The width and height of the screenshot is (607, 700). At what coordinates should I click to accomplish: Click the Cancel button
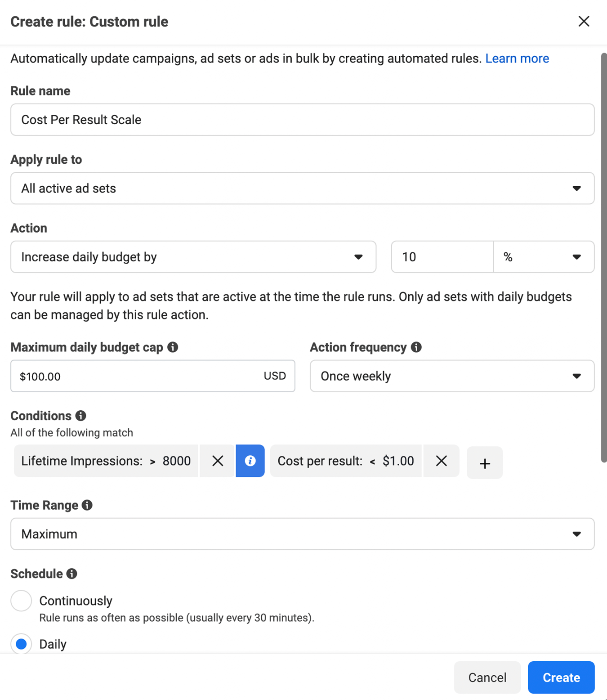(x=487, y=677)
